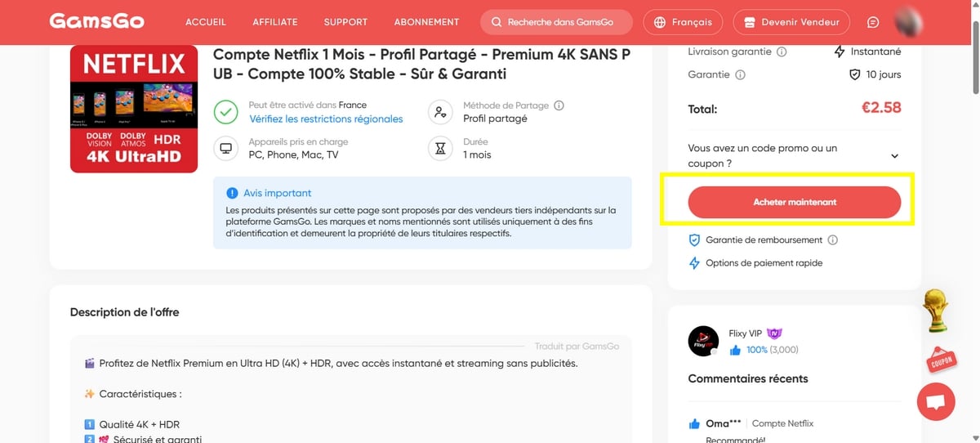980x443 pixels.
Task: Click the Acheter maintenant button
Action: 795,202
